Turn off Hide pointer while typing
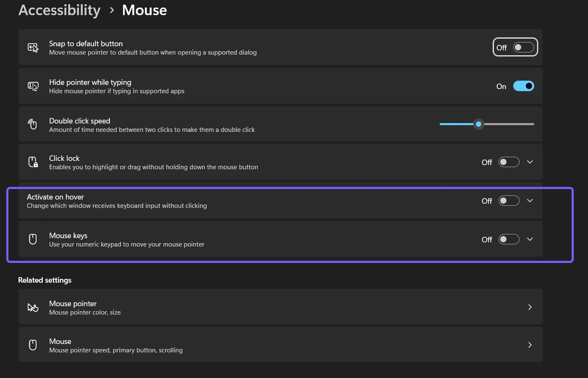 523,86
